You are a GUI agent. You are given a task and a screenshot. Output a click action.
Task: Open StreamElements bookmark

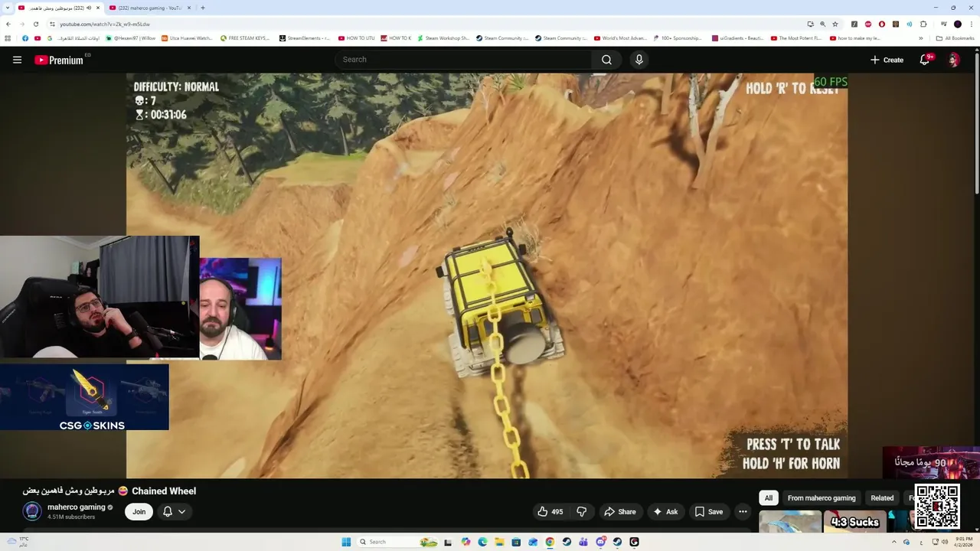tap(304, 38)
